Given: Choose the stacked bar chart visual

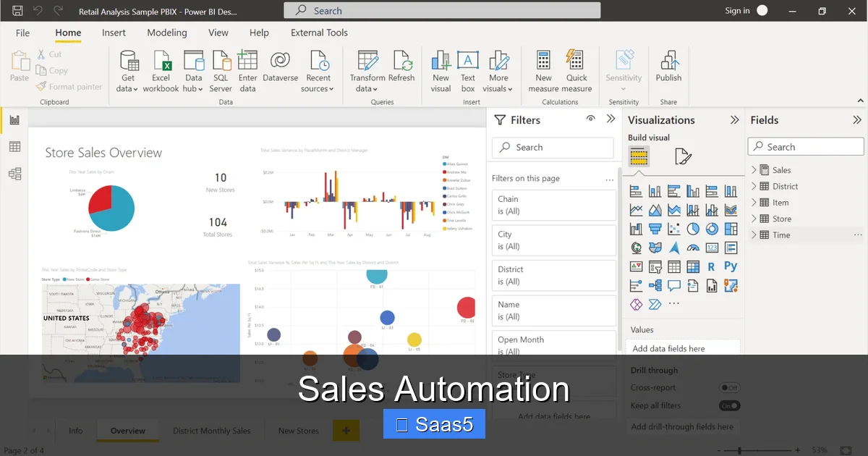Looking at the screenshot, I should pos(637,191).
